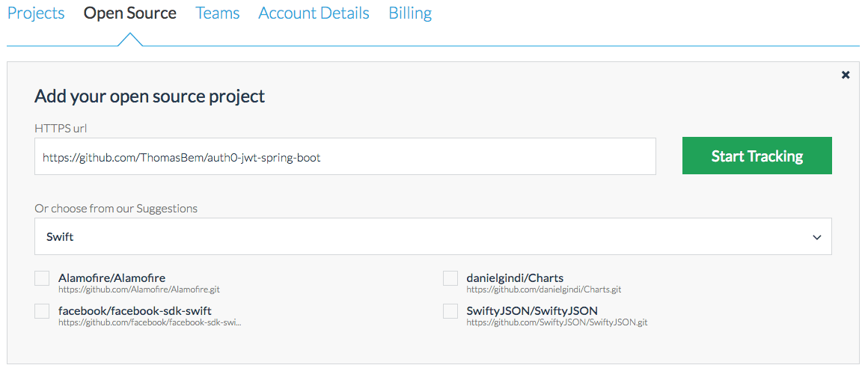Click the danielgindi/Charts project name
868x371 pixels.
[x=515, y=278]
